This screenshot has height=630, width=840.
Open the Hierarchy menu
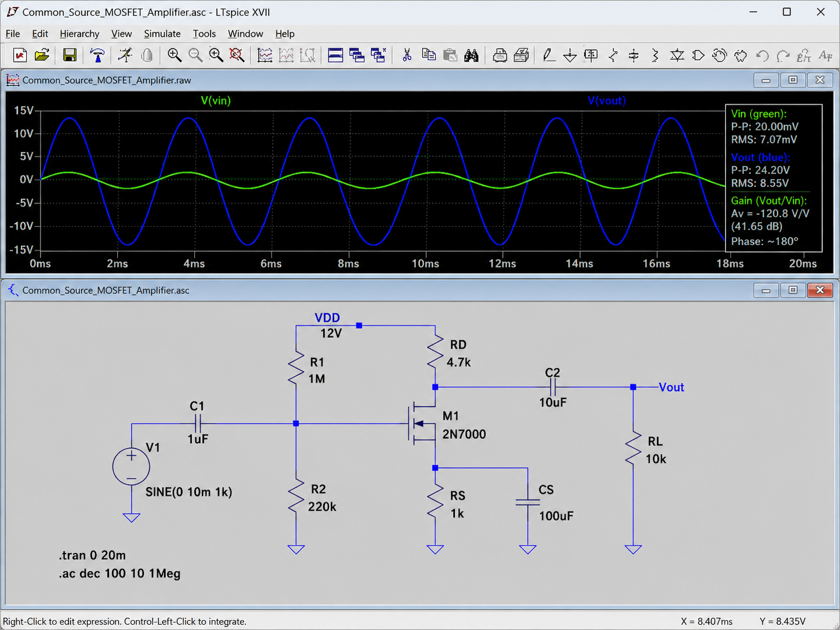(79, 34)
